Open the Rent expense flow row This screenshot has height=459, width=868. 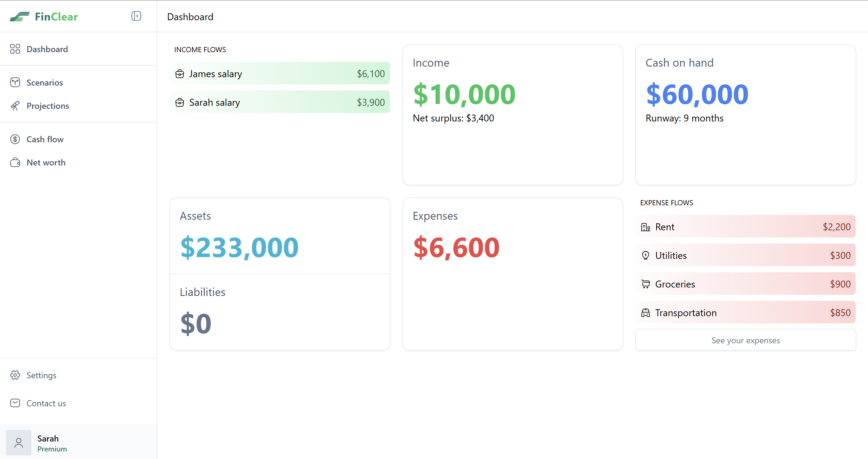pos(745,227)
